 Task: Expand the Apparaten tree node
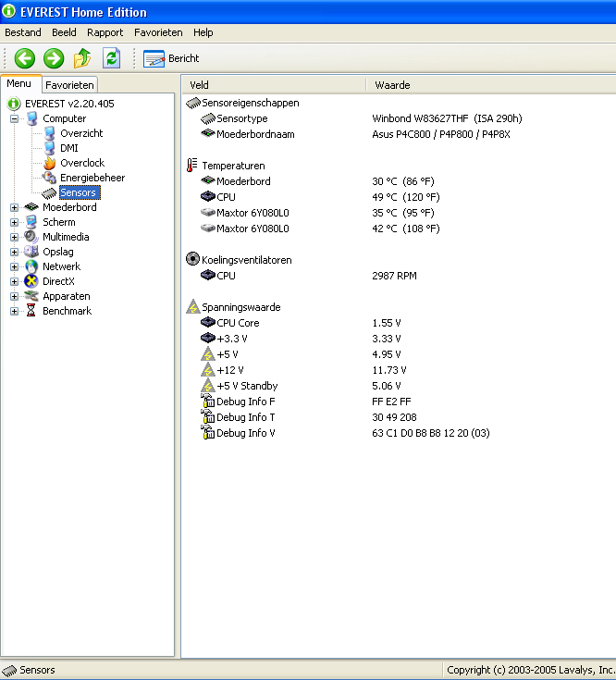pyautogui.click(x=14, y=297)
